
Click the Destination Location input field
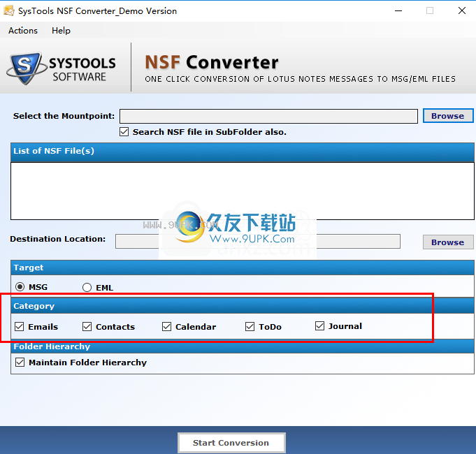point(258,242)
